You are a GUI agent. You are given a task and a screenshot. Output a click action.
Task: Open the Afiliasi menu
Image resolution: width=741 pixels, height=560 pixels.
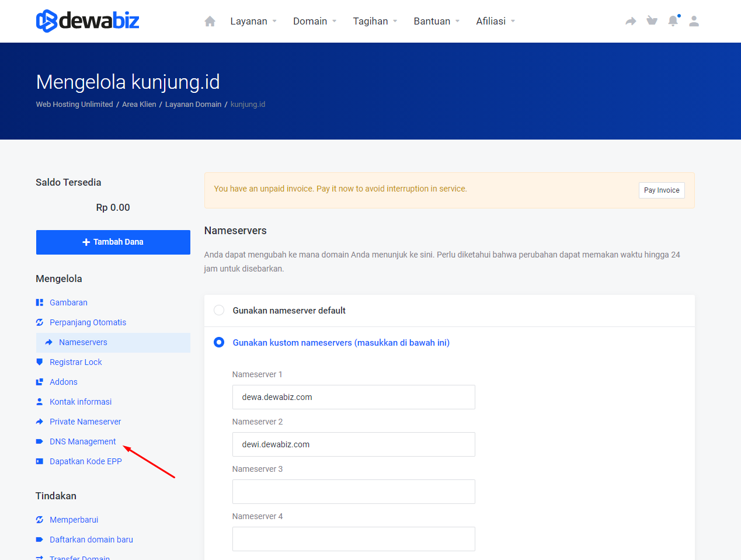tap(495, 22)
